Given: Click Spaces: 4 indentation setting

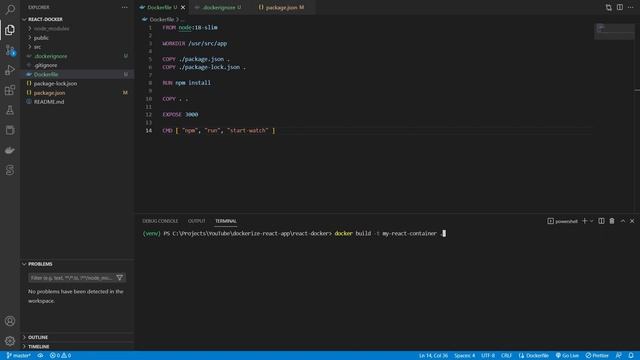Looking at the screenshot, I should [x=464, y=356].
